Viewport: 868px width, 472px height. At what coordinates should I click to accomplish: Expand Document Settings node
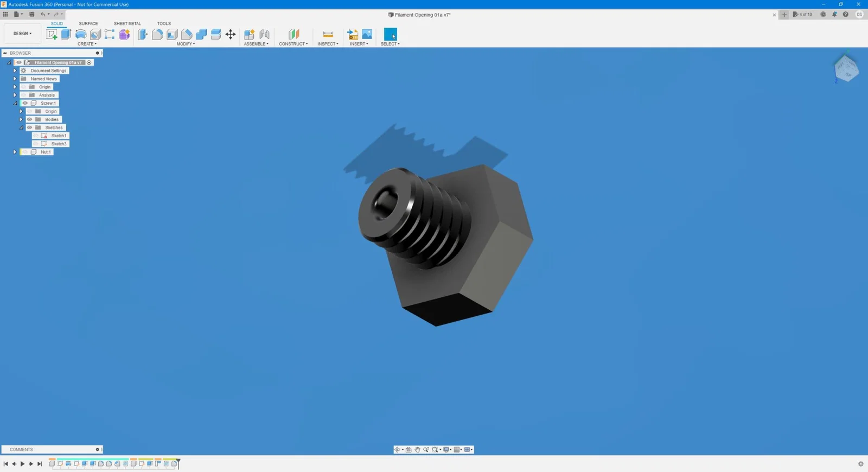[x=15, y=71]
